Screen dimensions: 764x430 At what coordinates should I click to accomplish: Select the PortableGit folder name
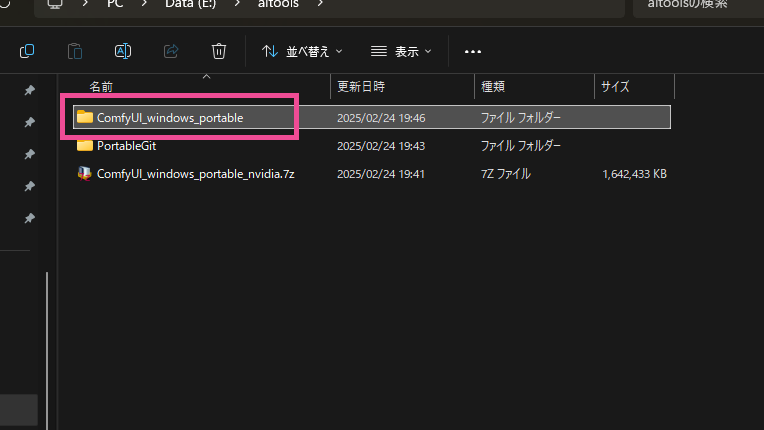point(126,146)
